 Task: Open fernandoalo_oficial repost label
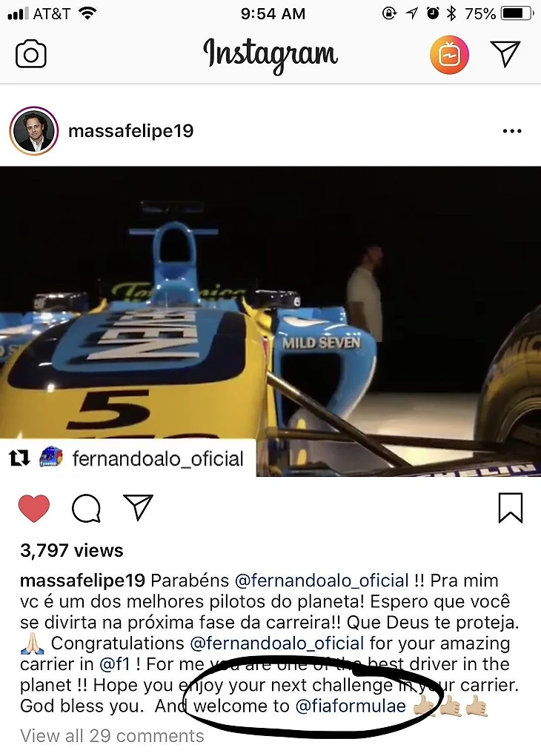(x=158, y=458)
